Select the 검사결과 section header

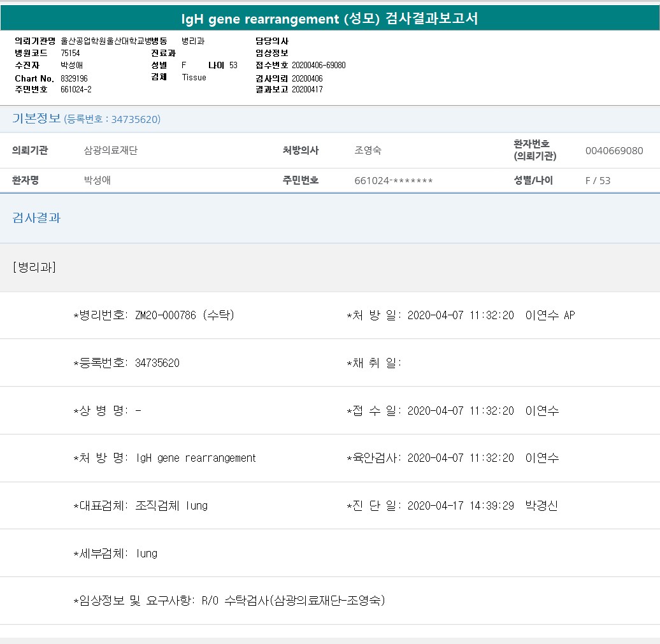pos(36,218)
